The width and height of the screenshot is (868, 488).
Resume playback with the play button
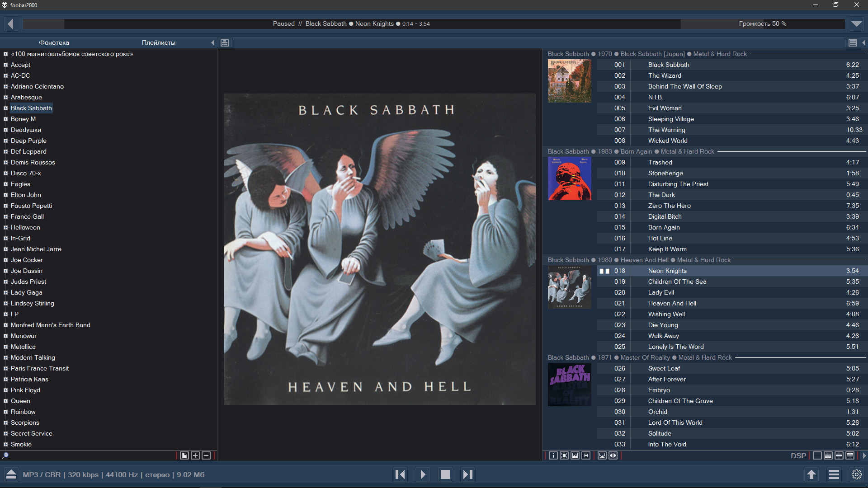coord(423,474)
